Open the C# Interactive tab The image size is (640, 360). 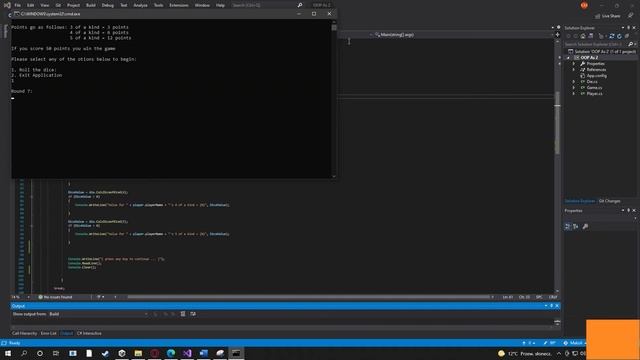89,333
